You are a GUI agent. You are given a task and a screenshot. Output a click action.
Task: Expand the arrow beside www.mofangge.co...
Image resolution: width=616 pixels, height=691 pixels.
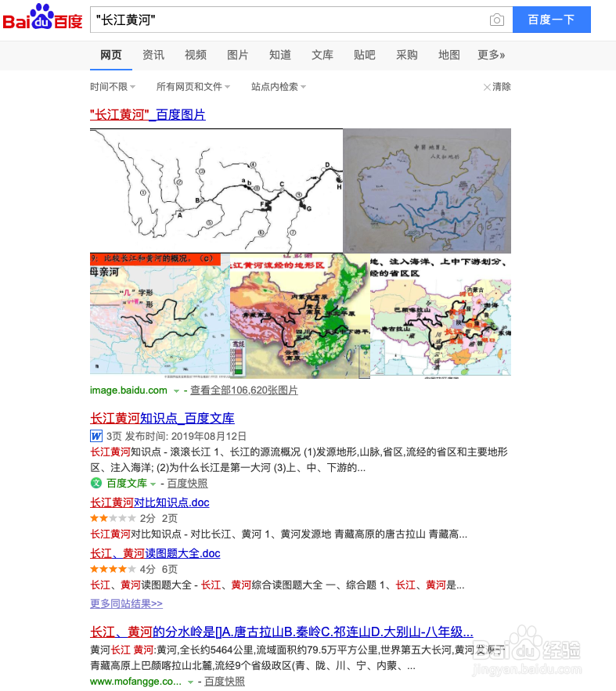pyautogui.click(x=190, y=682)
